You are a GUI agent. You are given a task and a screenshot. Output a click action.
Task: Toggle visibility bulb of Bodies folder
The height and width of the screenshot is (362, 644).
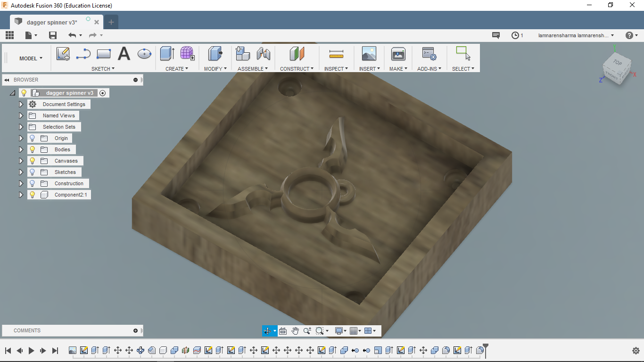pos(32,149)
